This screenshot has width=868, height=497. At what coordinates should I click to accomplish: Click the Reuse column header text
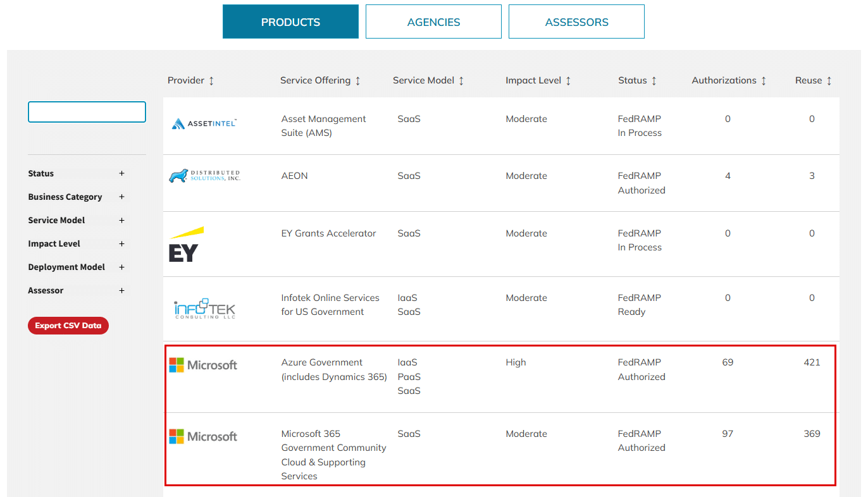(809, 80)
